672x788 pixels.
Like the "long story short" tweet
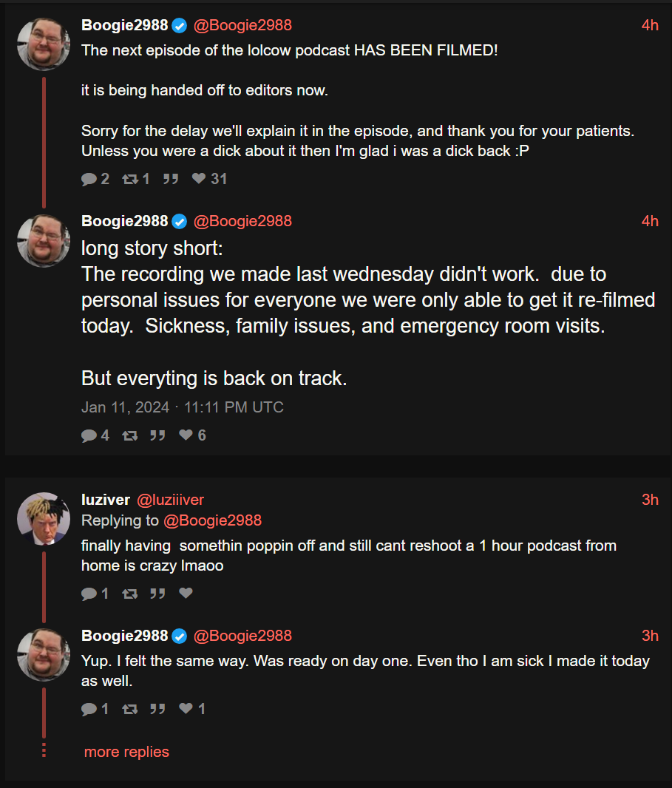coord(186,435)
